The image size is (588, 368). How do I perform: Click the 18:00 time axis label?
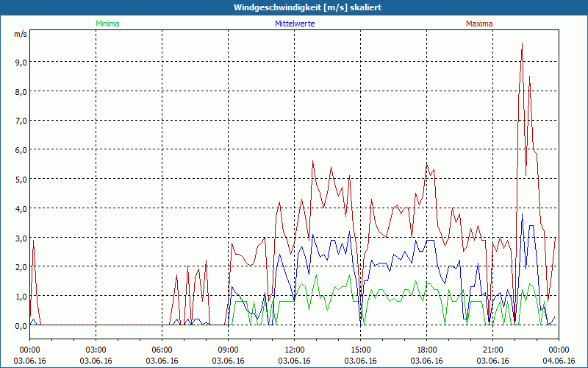(427, 350)
